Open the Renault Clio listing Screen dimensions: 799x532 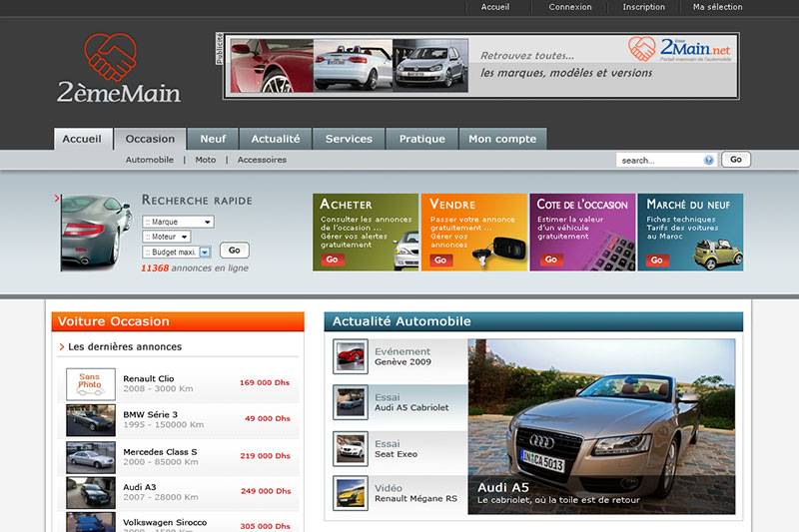tap(148, 378)
